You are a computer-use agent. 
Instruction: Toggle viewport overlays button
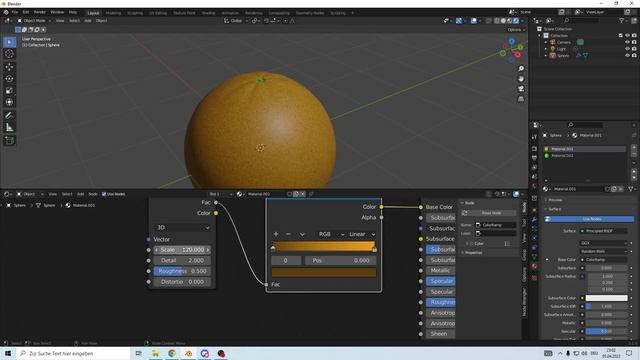click(x=474, y=20)
